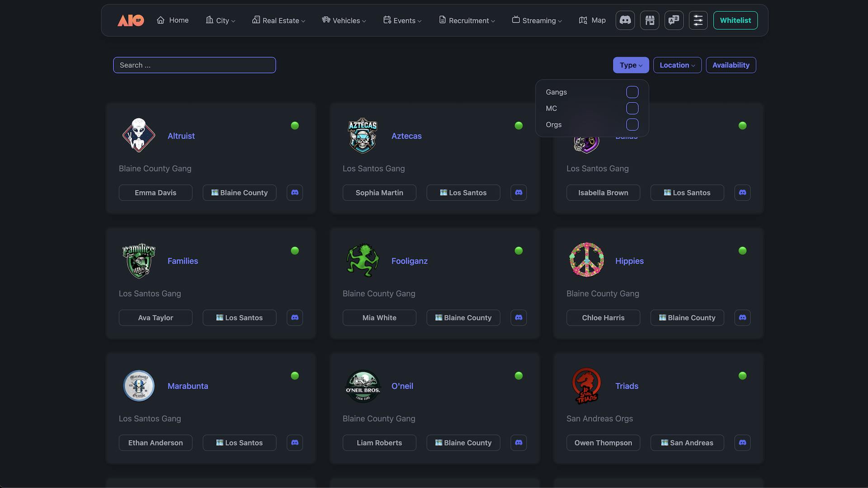Expand the Location filter dropdown
The image size is (868, 488).
(677, 65)
